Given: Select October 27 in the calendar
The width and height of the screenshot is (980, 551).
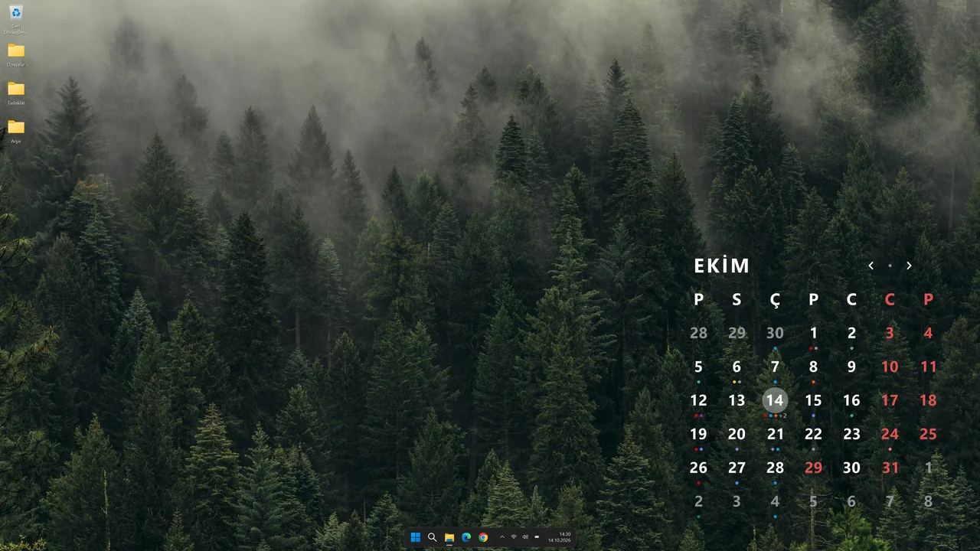Looking at the screenshot, I should tap(737, 468).
